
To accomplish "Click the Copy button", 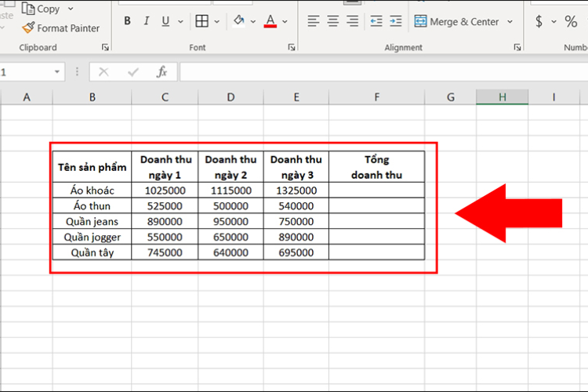I will 41,9.
